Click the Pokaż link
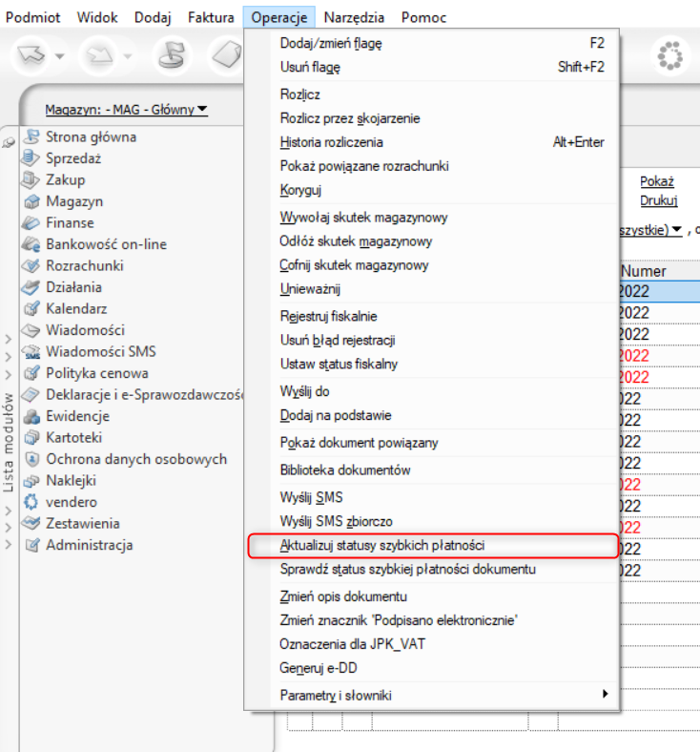700x752 pixels. point(657,181)
